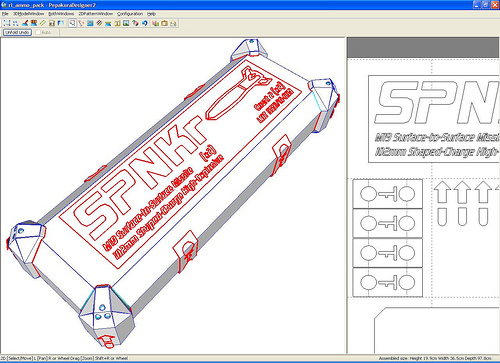The image size is (500, 363).
Task: Select the top latch part in 2D pattern
Action: pos(387,194)
